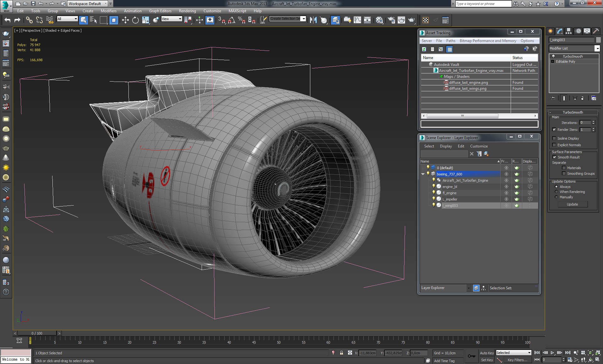Uncheck the Smooth Result checkbox

click(x=554, y=157)
